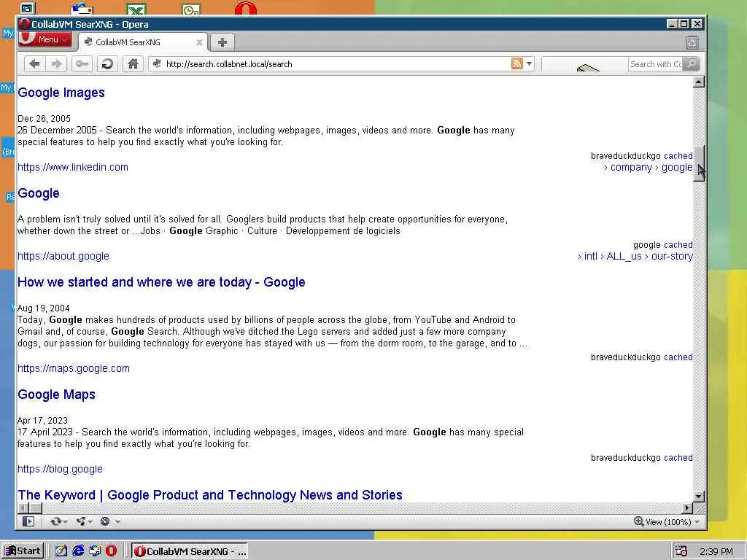Click the vertical scrollbar up arrow

(x=698, y=82)
